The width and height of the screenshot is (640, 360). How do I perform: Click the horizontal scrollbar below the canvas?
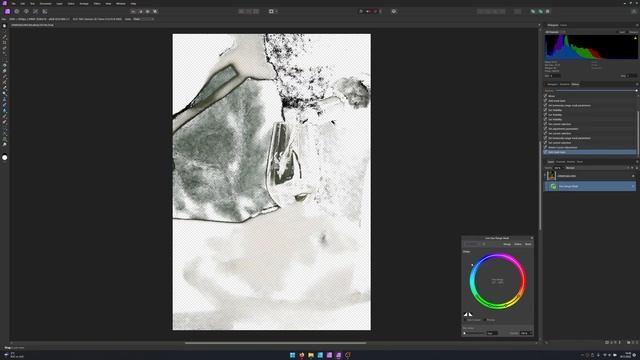[275, 343]
